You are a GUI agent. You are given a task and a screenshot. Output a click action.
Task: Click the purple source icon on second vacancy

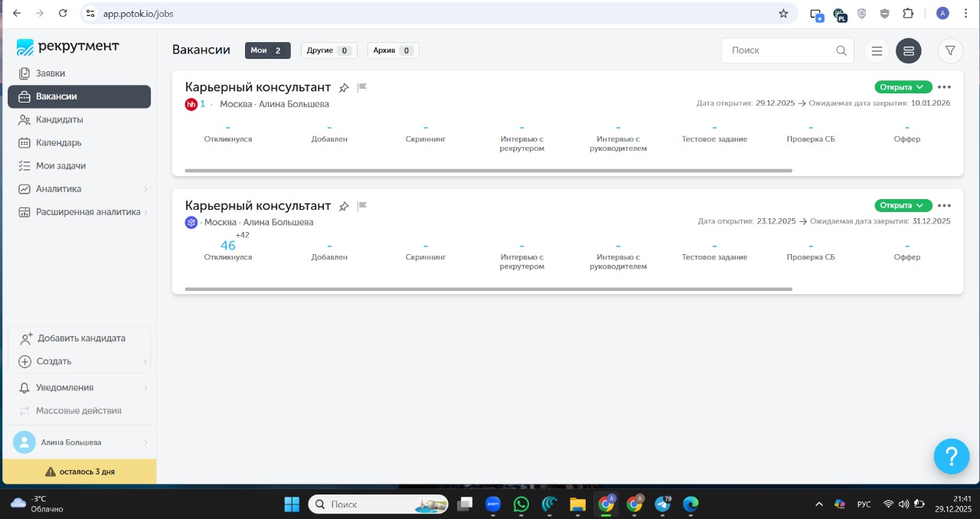(x=191, y=222)
